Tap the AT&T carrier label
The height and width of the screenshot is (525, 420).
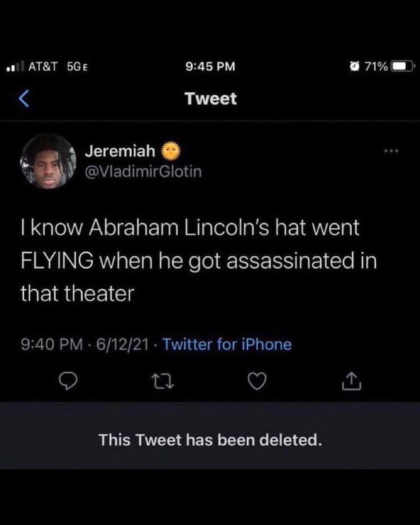tap(43, 66)
